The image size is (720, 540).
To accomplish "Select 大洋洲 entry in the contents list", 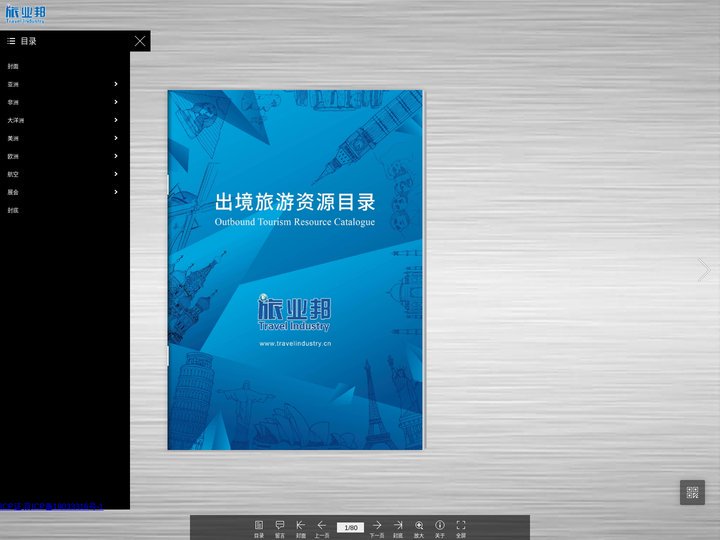I will [16, 120].
